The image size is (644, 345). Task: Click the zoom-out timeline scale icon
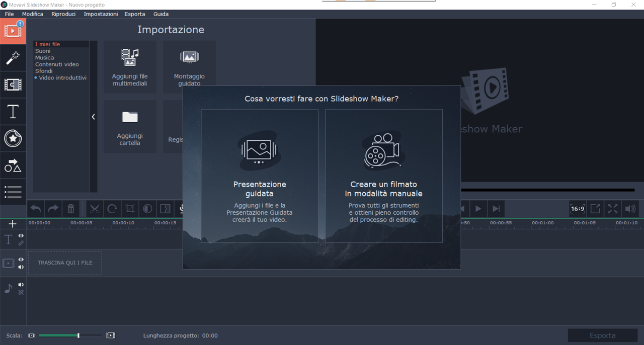coord(31,335)
